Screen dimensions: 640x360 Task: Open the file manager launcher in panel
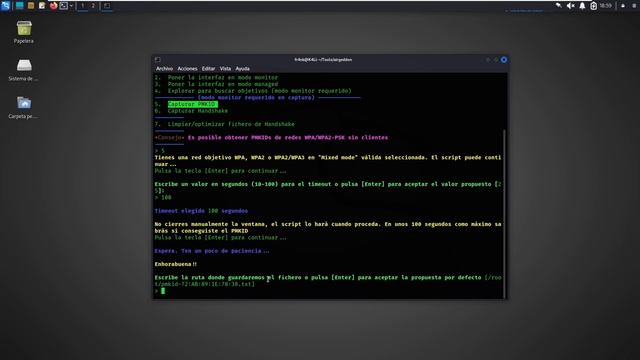tap(31, 6)
